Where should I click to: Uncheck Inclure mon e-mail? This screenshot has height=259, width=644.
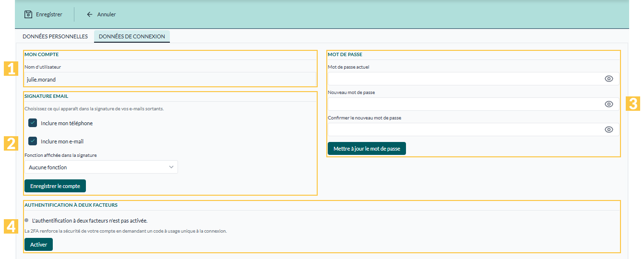(x=33, y=141)
